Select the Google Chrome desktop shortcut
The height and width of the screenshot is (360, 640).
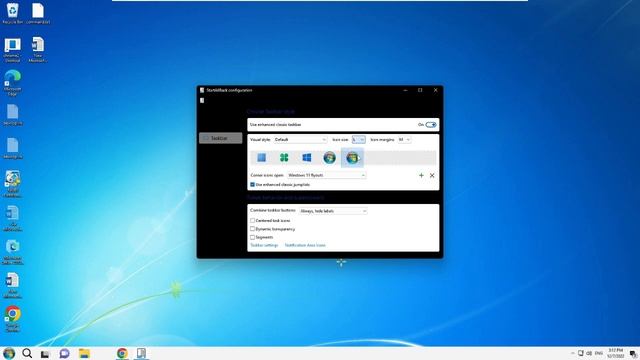click(x=12, y=319)
